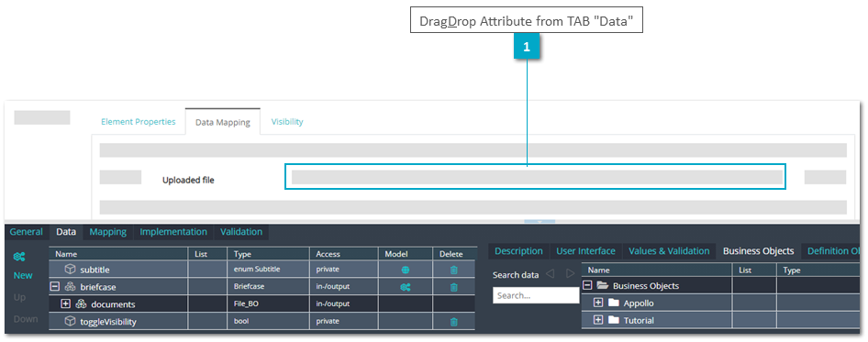Click the 'enum Subtitle' type cell
This screenshot has width=868, height=342.
268,270
